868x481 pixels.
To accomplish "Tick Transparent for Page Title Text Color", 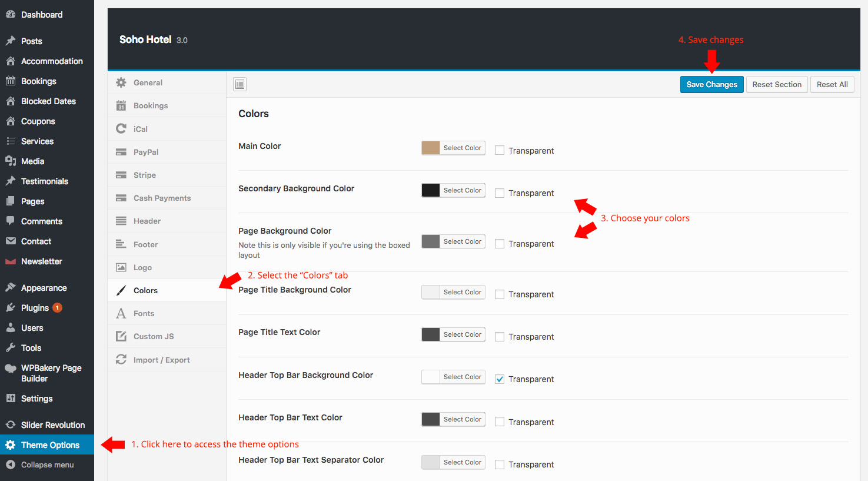I will [500, 337].
